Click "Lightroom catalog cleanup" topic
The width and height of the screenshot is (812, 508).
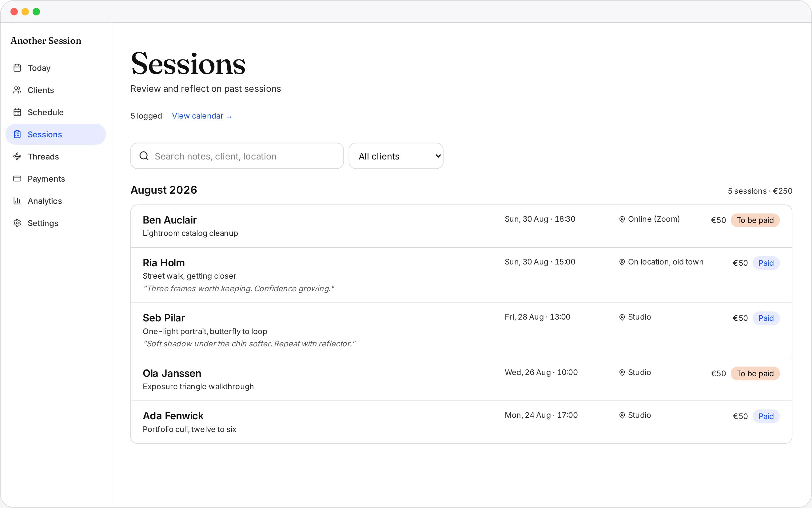[190, 233]
